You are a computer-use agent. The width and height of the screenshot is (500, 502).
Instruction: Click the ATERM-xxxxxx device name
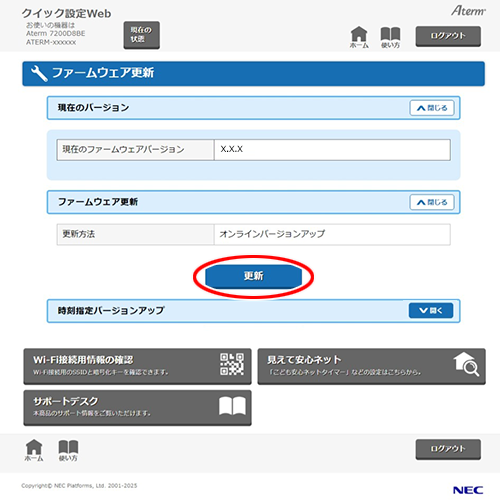[51, 42]
